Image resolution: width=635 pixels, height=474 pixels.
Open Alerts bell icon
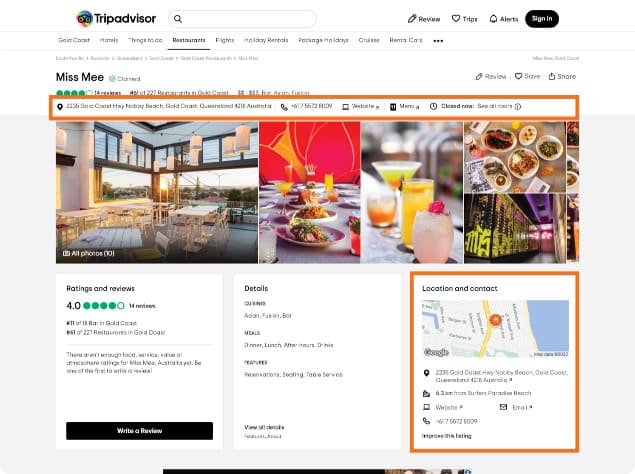493,19
